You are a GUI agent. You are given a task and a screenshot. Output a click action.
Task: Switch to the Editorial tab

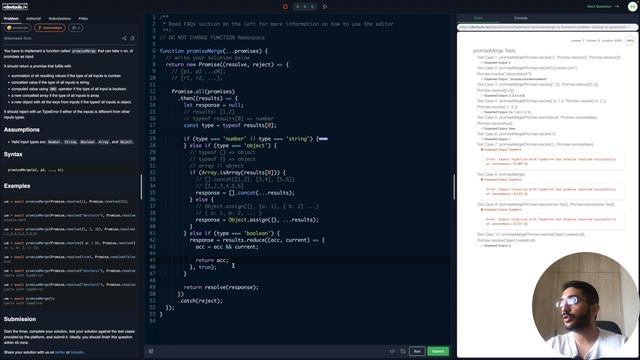[33, 18]
